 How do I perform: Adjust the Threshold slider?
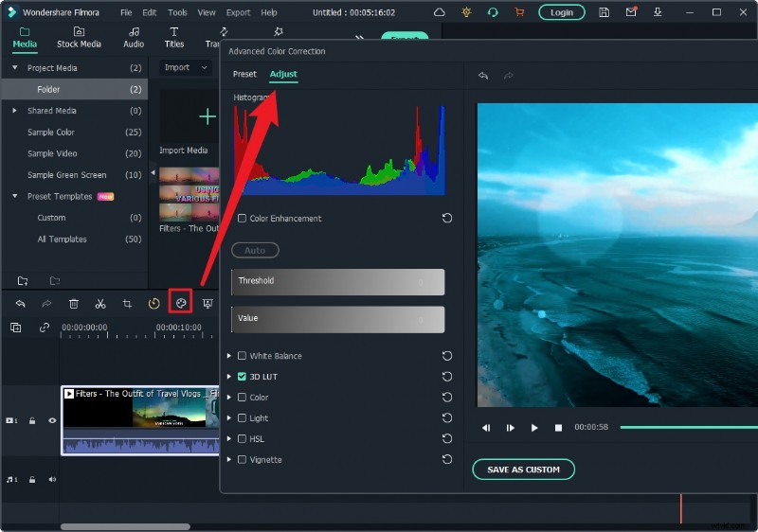tap(337, 281)
